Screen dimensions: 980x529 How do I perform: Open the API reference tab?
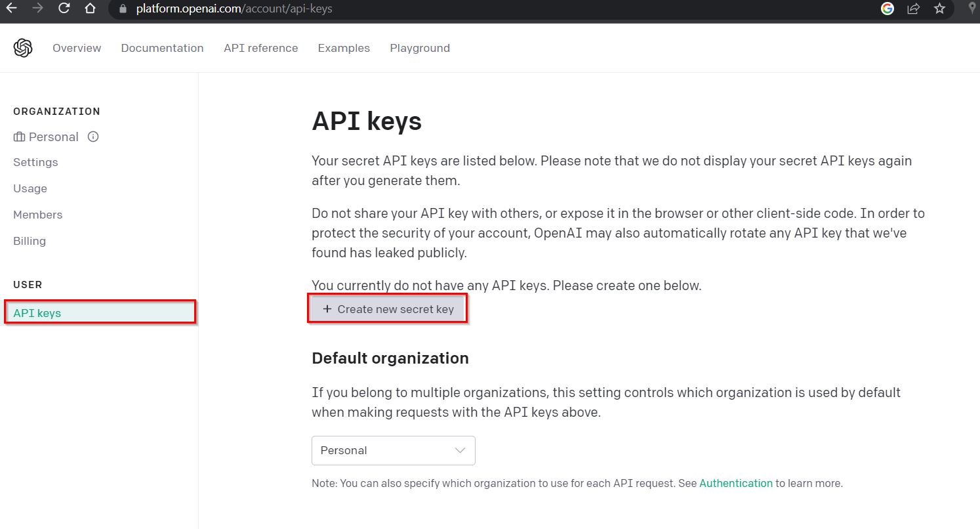click(260, 48)
